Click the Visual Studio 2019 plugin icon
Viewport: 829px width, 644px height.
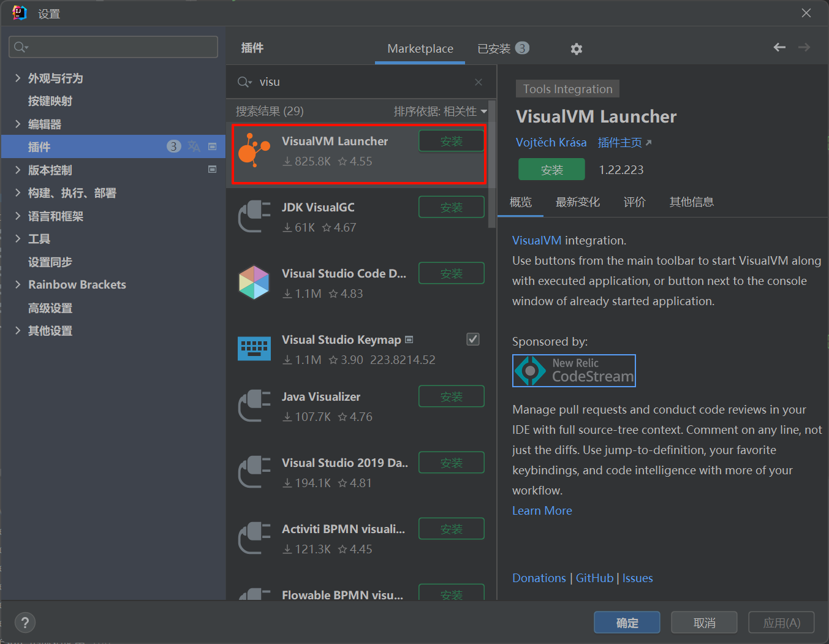[x=254, y=472]
